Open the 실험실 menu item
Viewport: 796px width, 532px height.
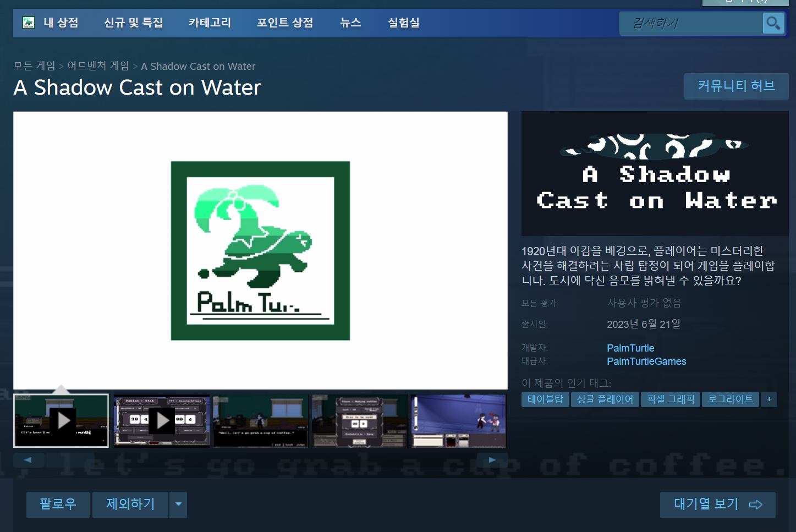click(x=404, y=23)
